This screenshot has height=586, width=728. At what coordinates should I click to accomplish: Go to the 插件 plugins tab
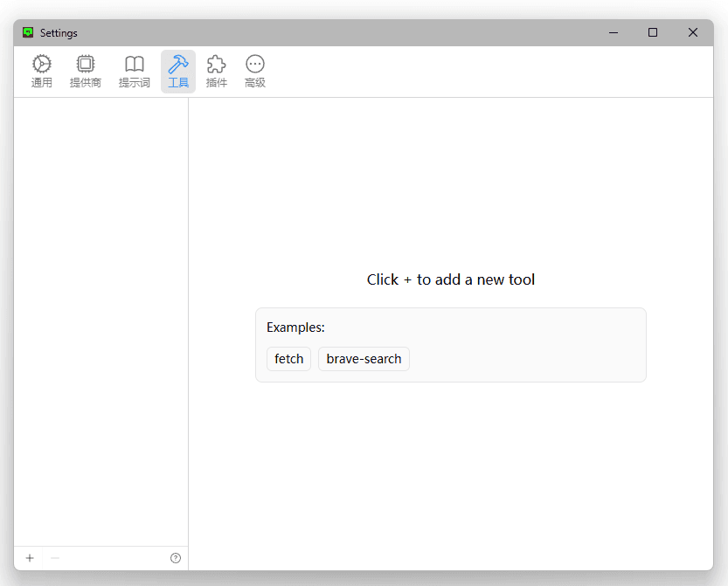coord(217,72)
